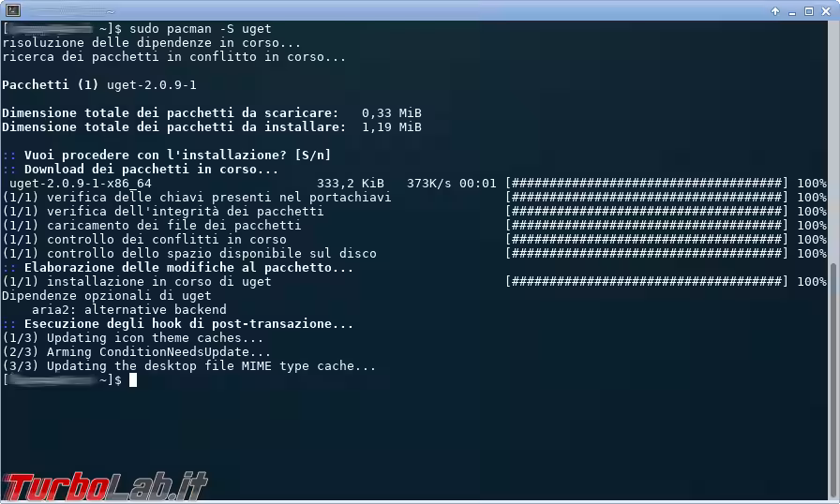Click the 'sudo pacman -S uget' command text
The height and width of the screenshot is (504, 840).
coord(201,29)
